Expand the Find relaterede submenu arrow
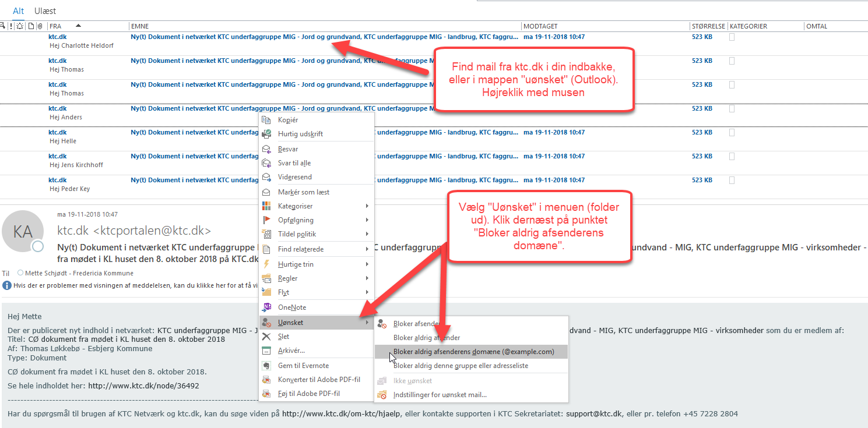 367,249
